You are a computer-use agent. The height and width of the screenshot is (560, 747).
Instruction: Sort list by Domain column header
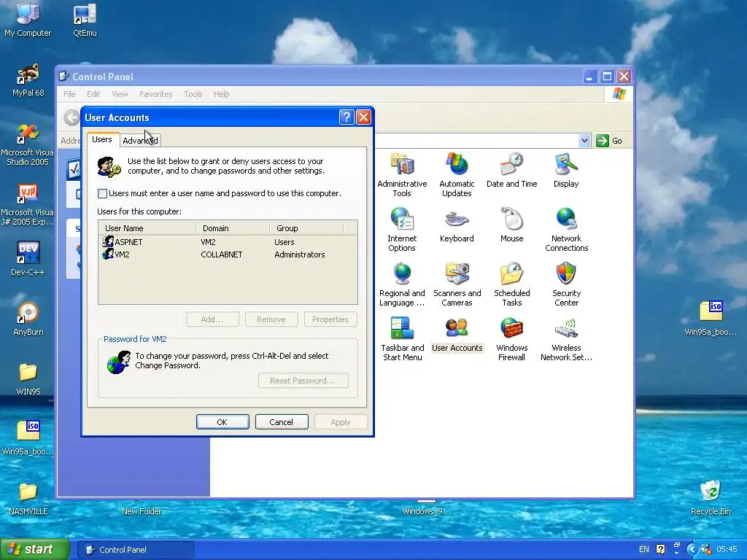point(233,228)
